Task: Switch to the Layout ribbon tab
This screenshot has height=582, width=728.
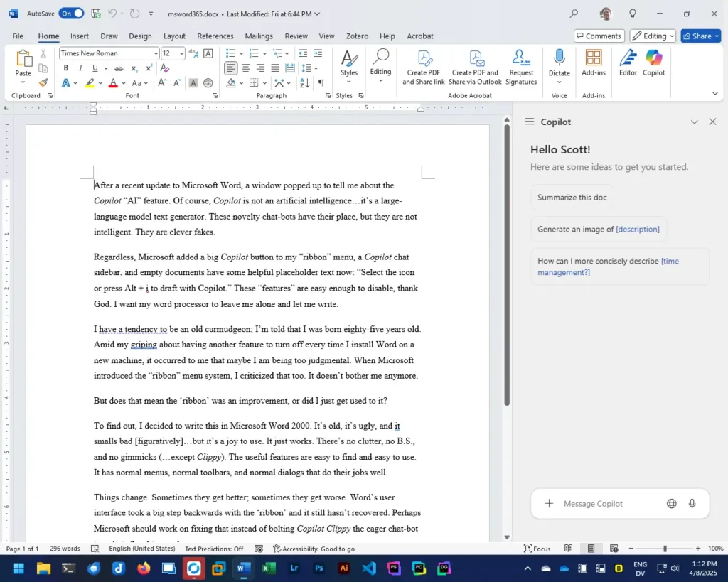Action: (x=174, y=36)
